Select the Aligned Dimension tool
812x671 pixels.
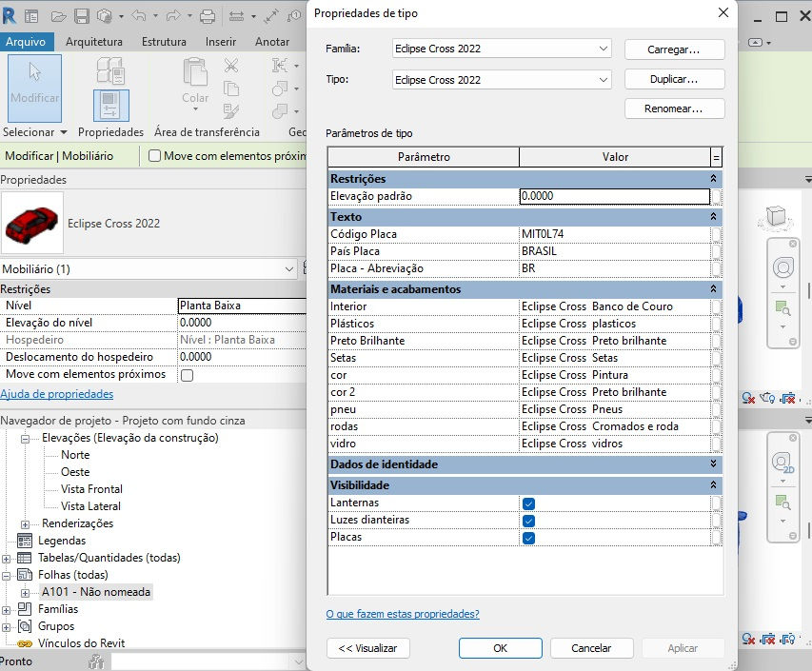click(271, 16)
